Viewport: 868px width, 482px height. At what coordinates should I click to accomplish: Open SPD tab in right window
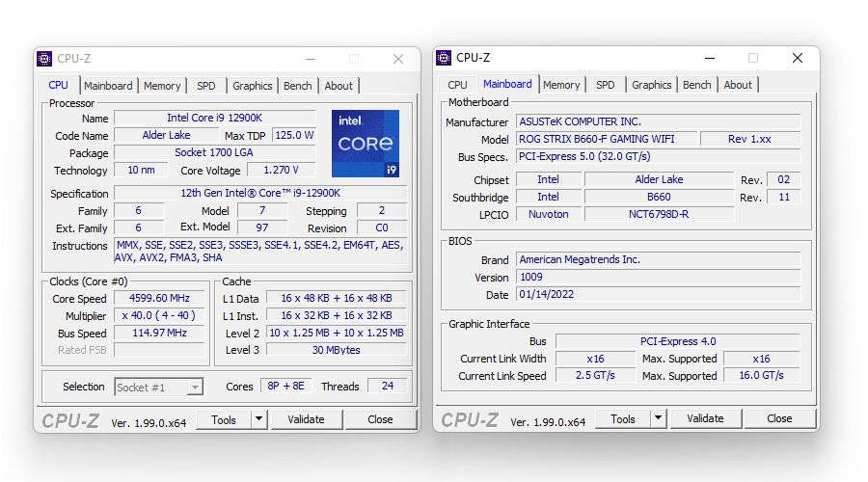click(x=605, y=85)
